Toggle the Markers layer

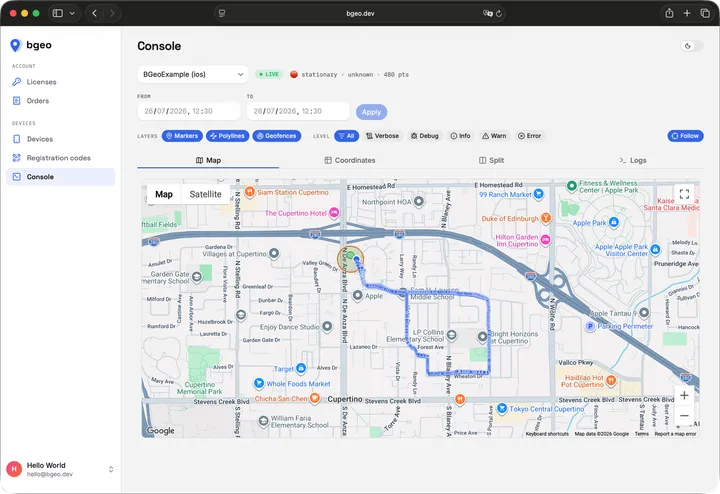tap(182, 136)
